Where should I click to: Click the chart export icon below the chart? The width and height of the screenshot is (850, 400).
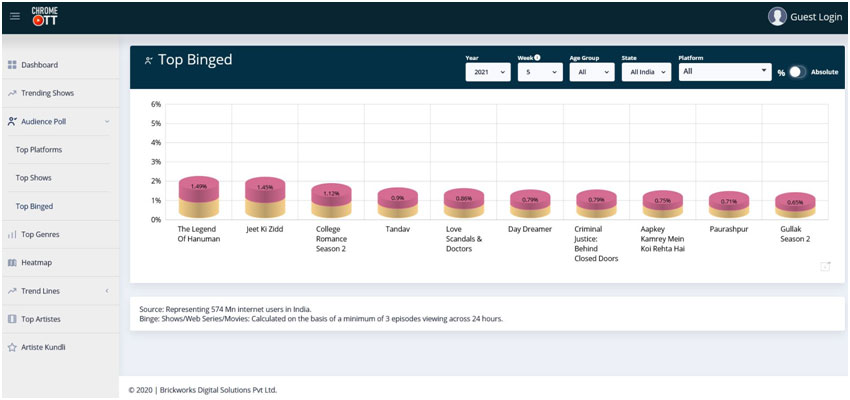pos(825,266)
